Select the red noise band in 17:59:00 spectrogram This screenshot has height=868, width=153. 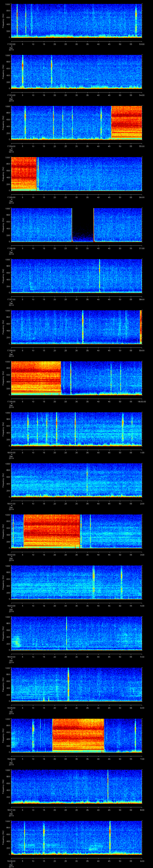pyautogui.click(x=36, y=377)
